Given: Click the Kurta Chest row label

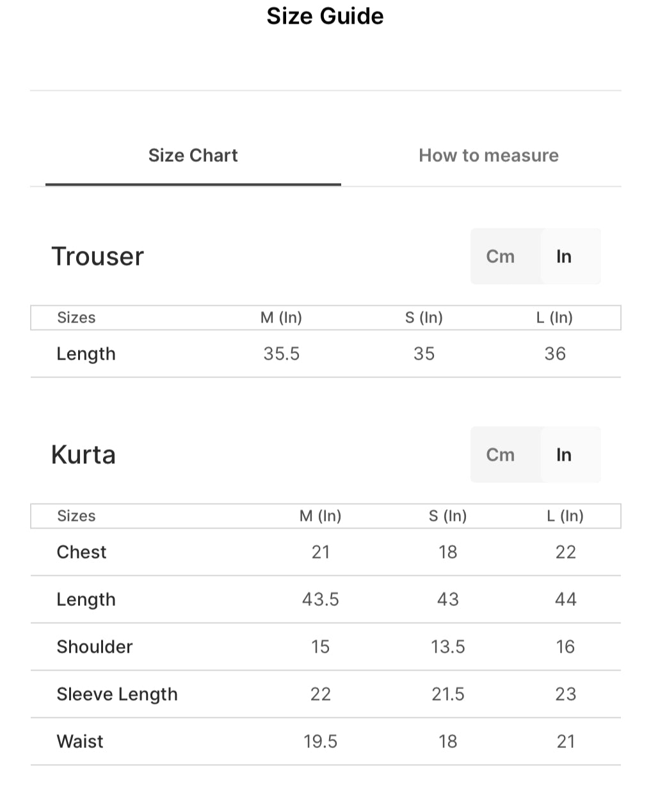Looking at the screenshot, I should point(81,552).
